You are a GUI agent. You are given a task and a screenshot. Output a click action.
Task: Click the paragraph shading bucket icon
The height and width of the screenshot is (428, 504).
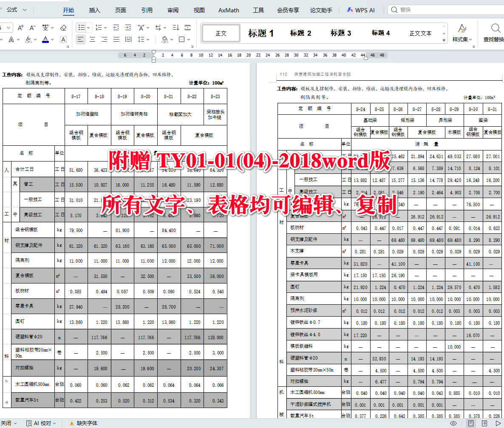click(165, 39)
